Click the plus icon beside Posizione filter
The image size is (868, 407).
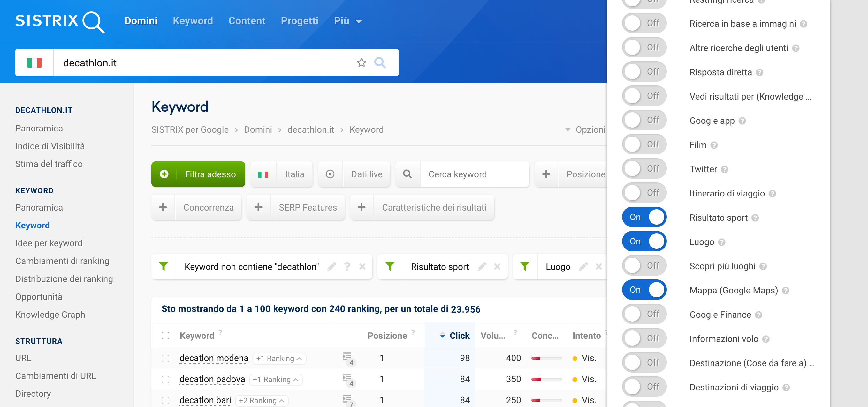(546, 174)
